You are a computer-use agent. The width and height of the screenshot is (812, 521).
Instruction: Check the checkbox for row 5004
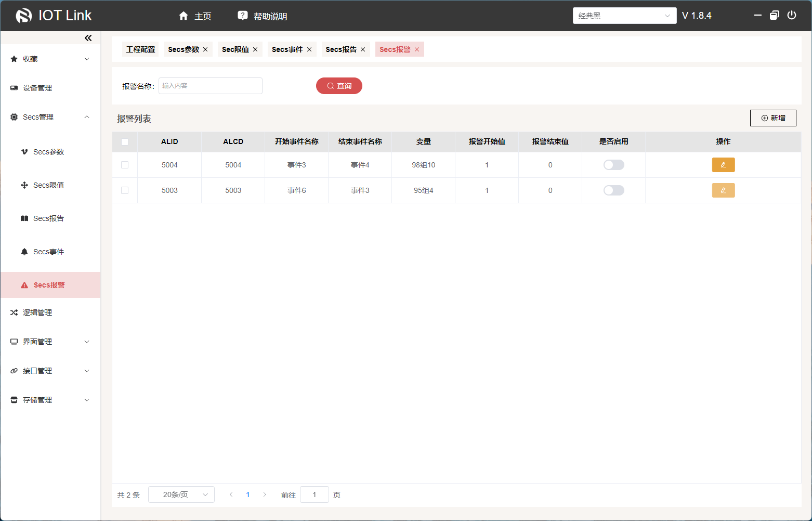point(125,165)
